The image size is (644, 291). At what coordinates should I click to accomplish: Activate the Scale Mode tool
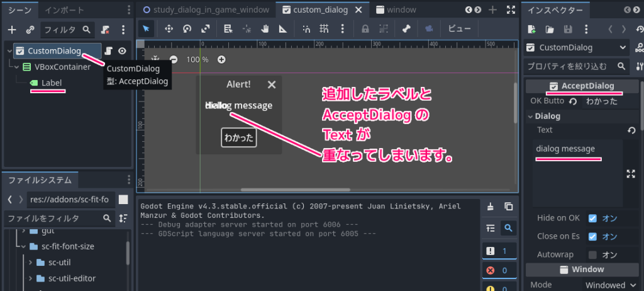206,28
